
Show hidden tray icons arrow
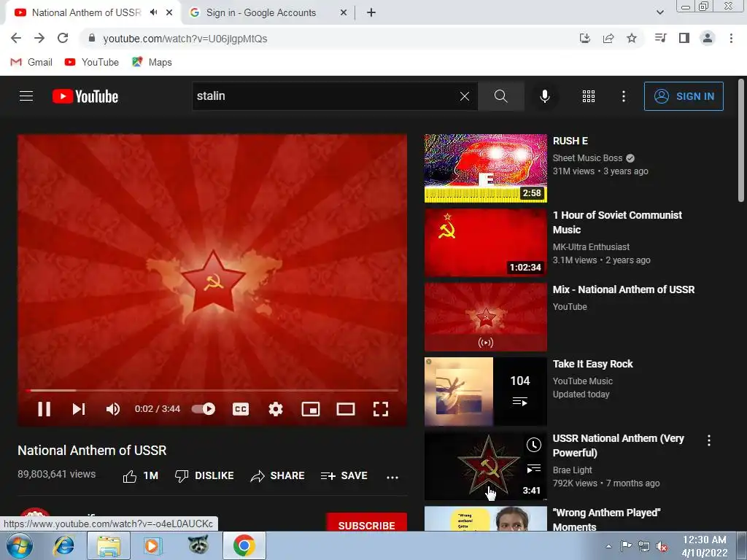pyautogui.click(x=608, y=546)
